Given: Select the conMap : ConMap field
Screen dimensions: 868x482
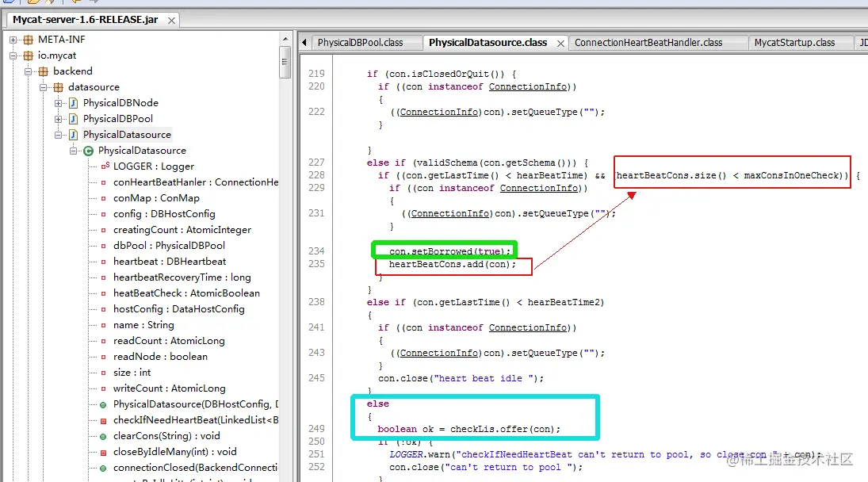Looking at the screenshot, I should (x=156, y=198).
